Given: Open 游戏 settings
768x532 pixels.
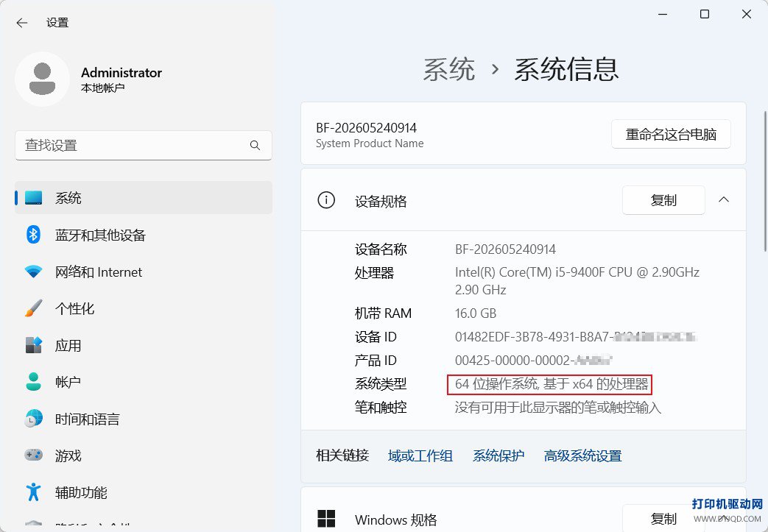Looking at the screenshot, I should (144, 455).
